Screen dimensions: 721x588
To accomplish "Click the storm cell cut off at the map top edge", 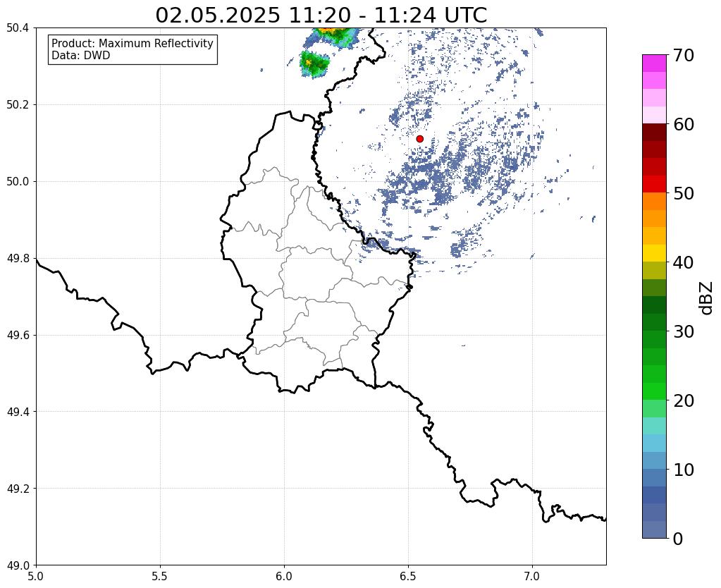I will coord(331,37).
